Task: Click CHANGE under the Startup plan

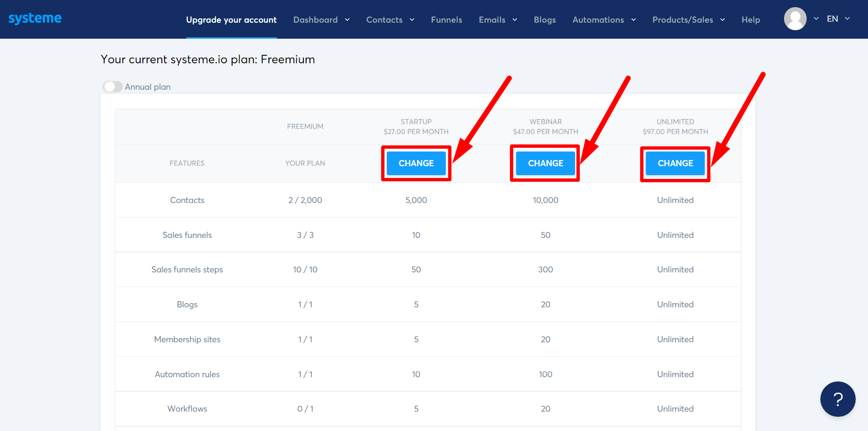Action: [416, 163]
